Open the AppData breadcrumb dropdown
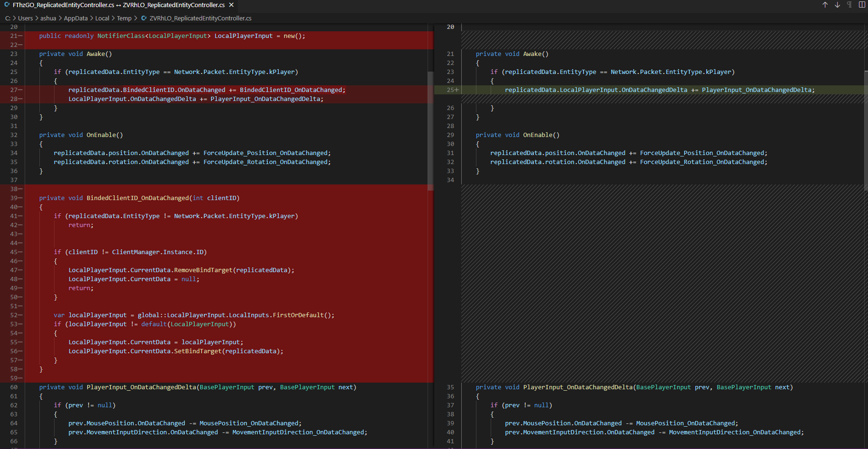 [x=76, y=18]
